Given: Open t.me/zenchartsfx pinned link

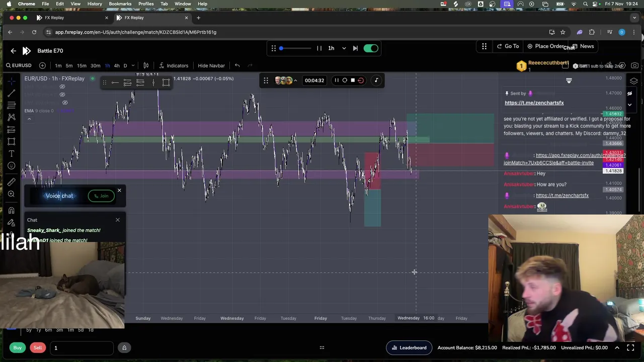Looking at the screenshot, I should [534, 103].
